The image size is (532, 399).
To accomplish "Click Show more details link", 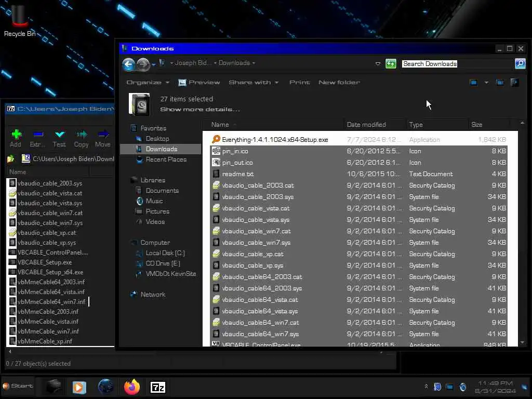I will click(x=200, y=109).
